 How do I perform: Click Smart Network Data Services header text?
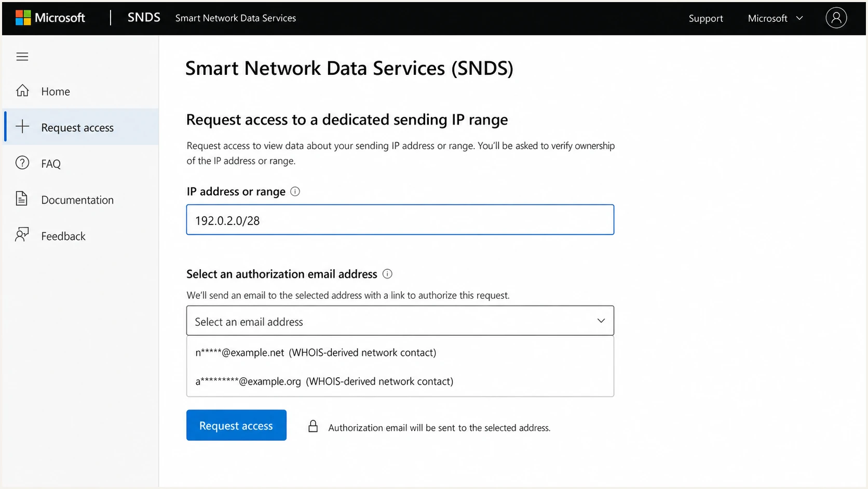(236, 18)
